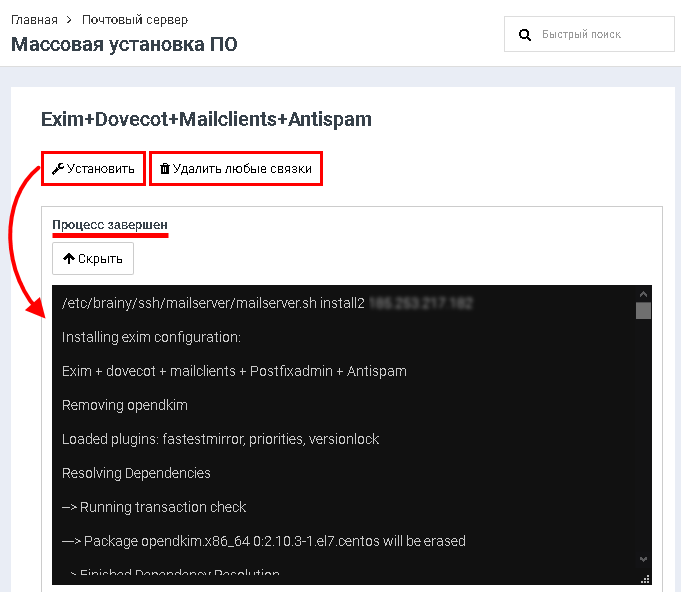The width and height of the screenshot is (681, 592).
Task: Click Удалить любые связки button
Action: tap(236, 169)
